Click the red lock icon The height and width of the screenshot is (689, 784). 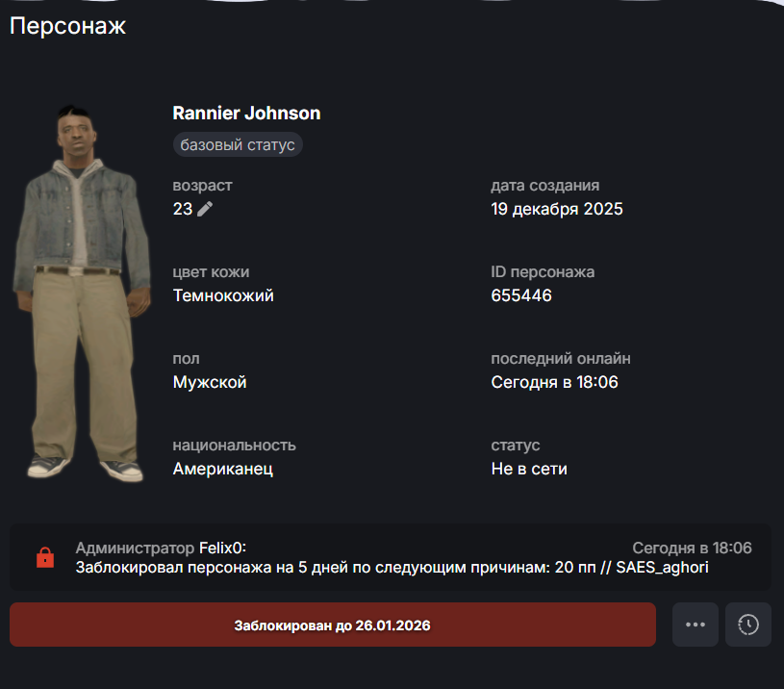click(45, 557)
